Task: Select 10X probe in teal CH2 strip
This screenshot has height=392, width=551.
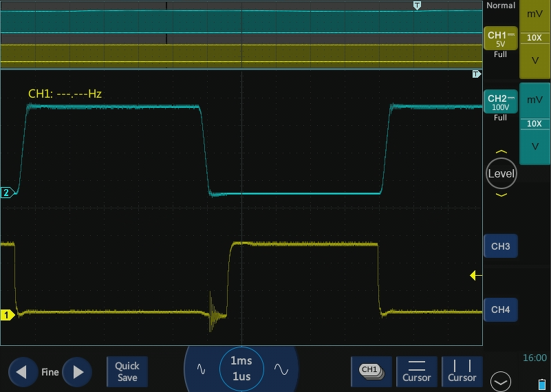Action: tap(534, 124)
